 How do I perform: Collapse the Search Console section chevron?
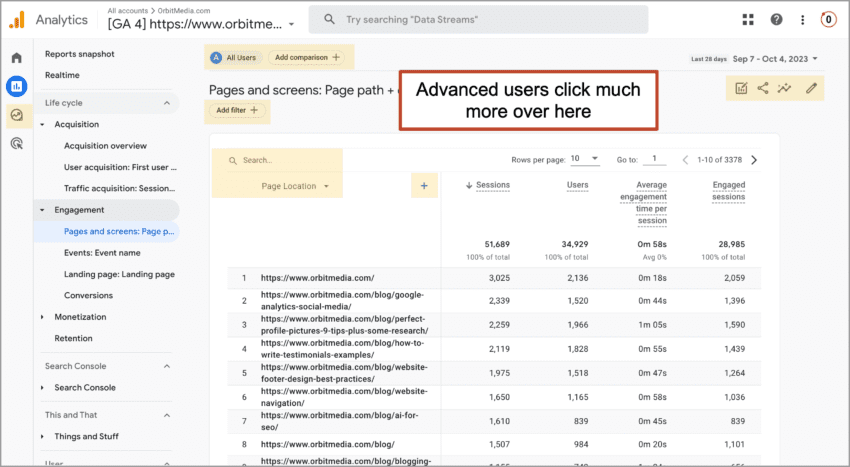coord(167,367)
